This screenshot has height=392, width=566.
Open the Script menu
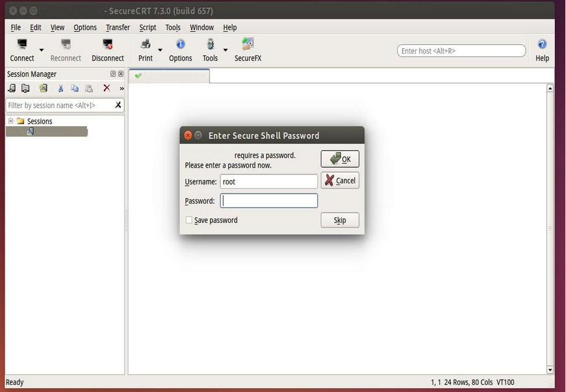(x=148, y=27)
